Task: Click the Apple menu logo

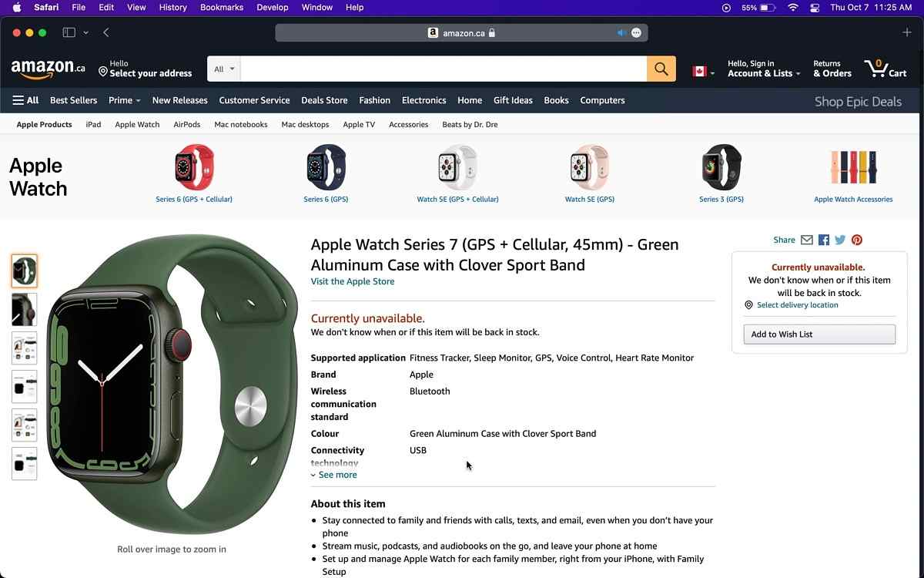Action: 17,7
